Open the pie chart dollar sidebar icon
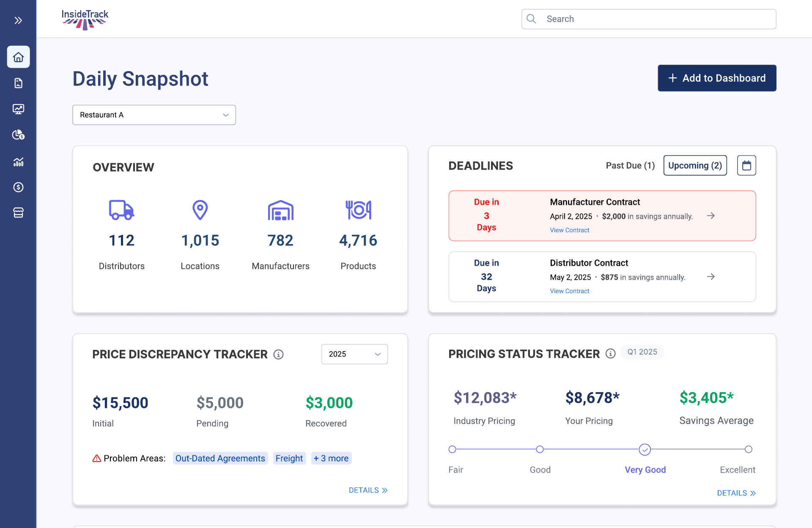The image size is (812, 528). point(18,135)
